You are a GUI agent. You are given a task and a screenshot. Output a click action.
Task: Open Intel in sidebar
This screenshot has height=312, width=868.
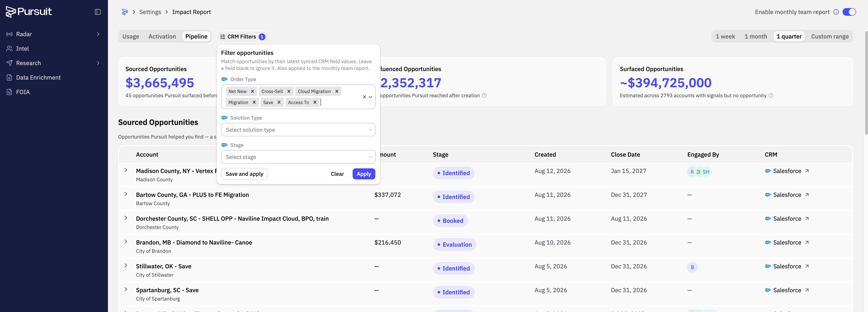(22, 49)
